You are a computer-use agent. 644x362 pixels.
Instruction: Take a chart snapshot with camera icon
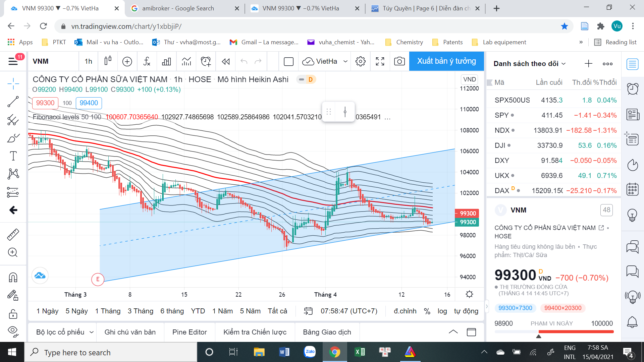tap(399, 61)
